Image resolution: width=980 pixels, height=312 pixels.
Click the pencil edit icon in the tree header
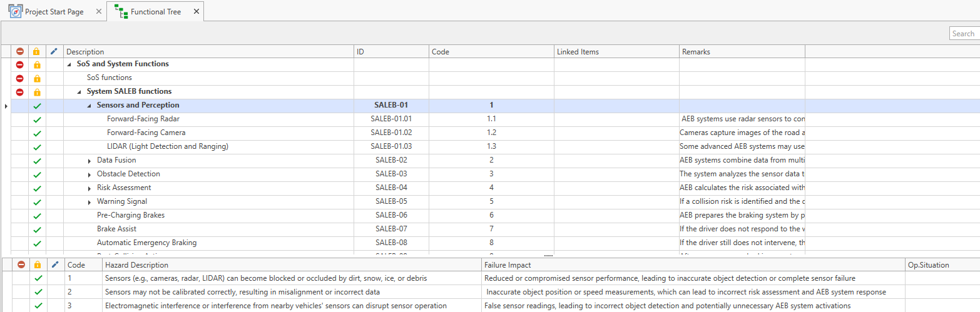tap(54, 52)
